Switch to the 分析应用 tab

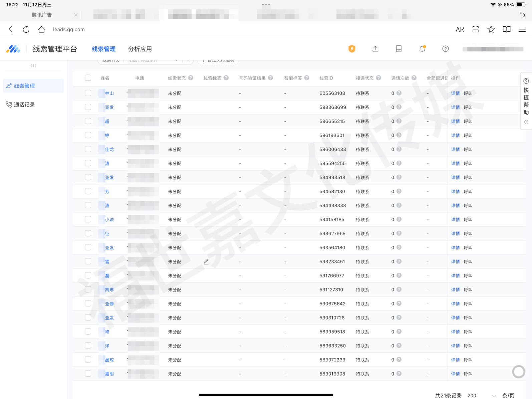point(140,49)
